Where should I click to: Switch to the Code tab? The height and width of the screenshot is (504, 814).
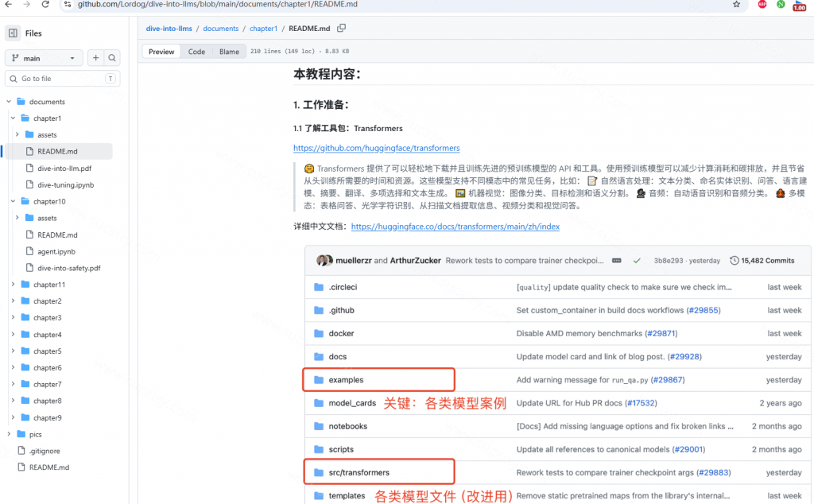197,52
